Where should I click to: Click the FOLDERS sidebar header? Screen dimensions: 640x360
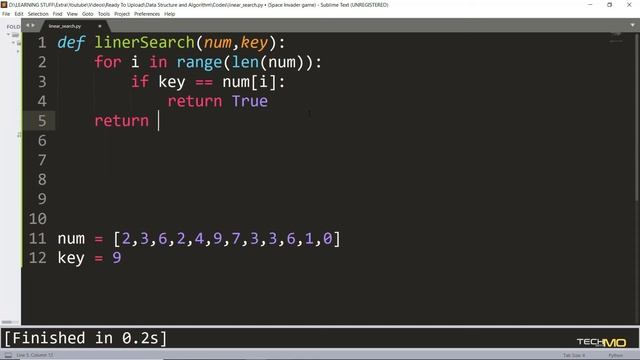[x=13, y=27]
